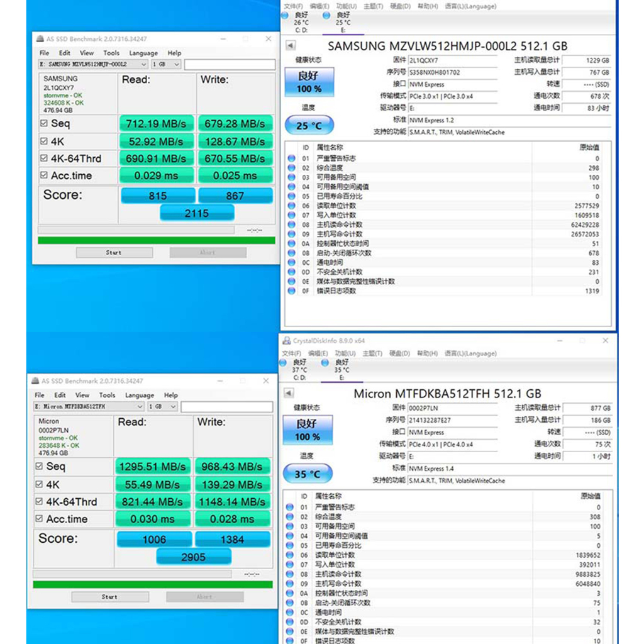Image resolution: width=644 pixels, height=644 pixels.
Task: Click the green progress bar in the Micron AS SSD window
Action: 153,584
